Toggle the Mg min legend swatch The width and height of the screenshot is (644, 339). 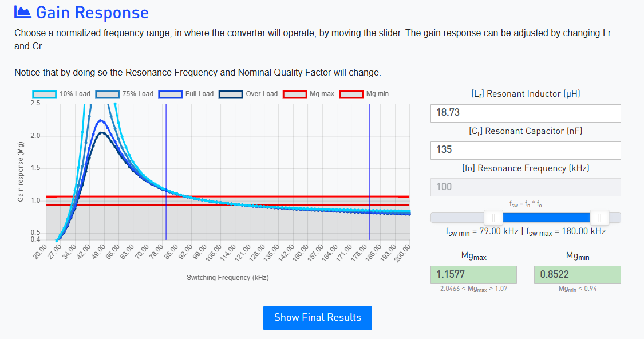351,94
